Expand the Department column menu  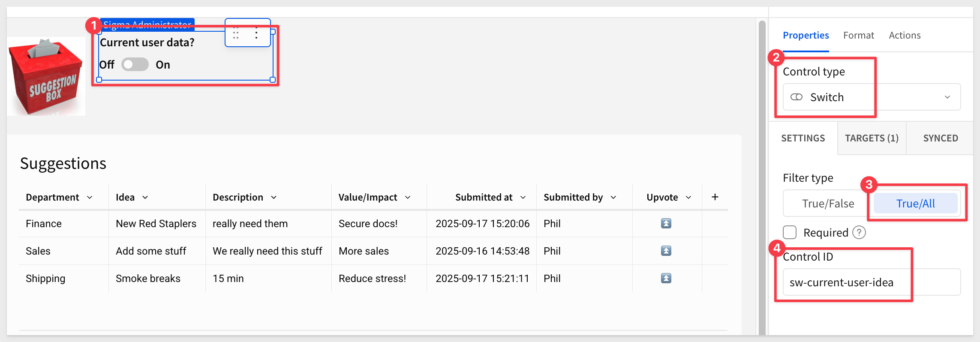[90, 197]
